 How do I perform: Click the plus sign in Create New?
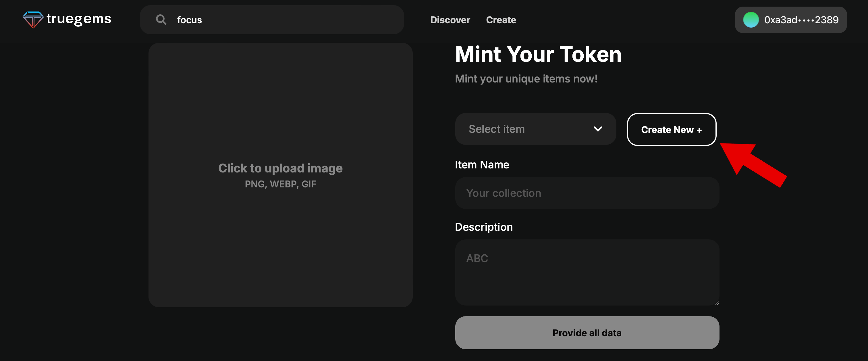699,130
